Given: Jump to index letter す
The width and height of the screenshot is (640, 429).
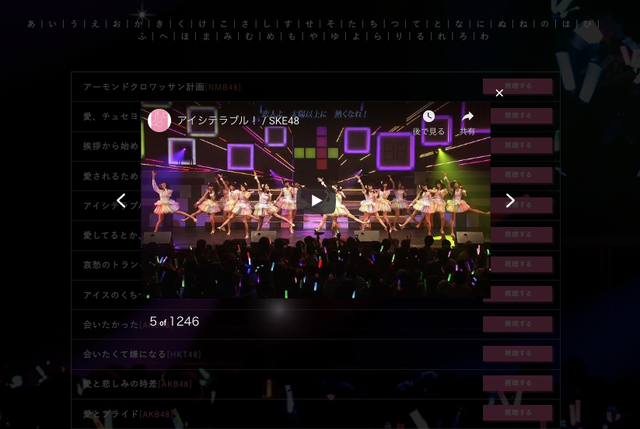Looking at the screenshot, I should 288,24.
